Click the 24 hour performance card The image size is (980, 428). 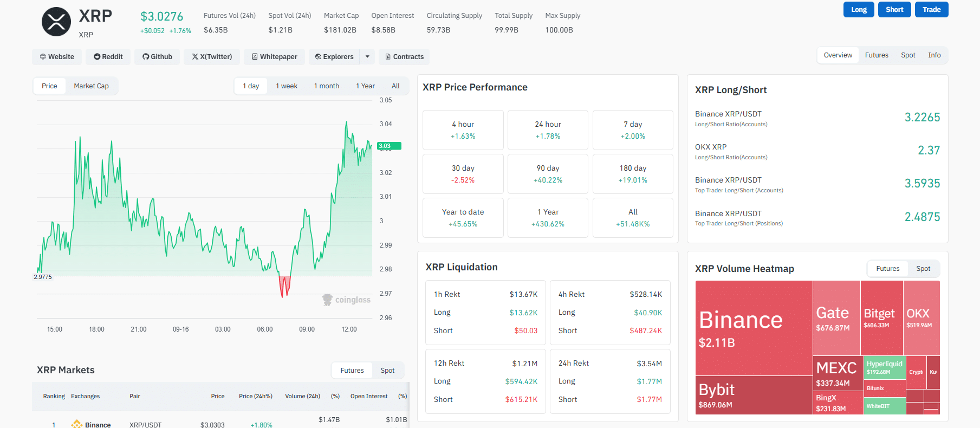coord(548,130)
